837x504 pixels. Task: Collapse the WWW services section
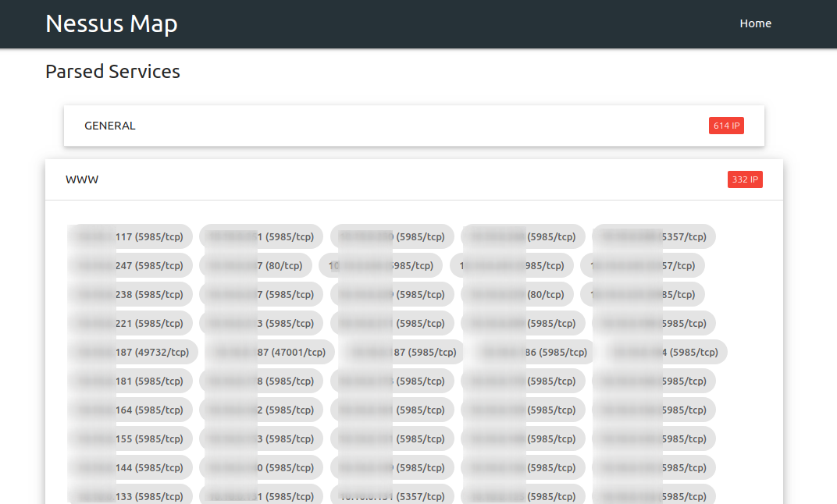82,179
